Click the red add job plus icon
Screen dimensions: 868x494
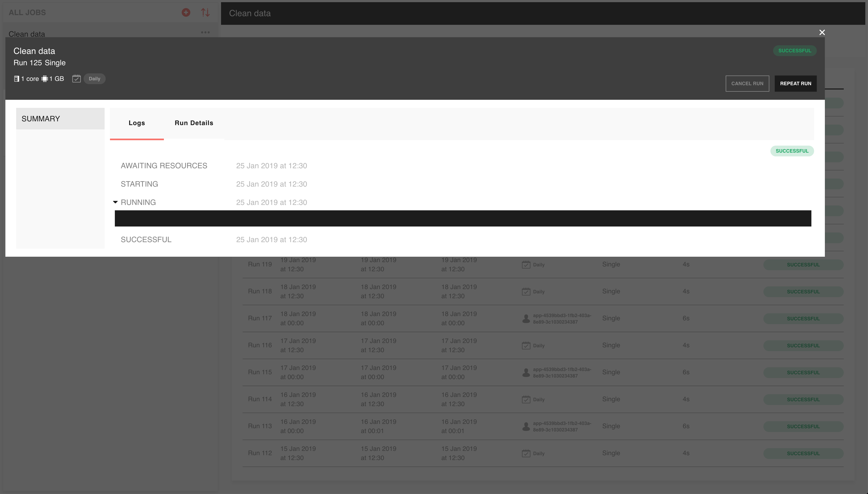point(186,13)
